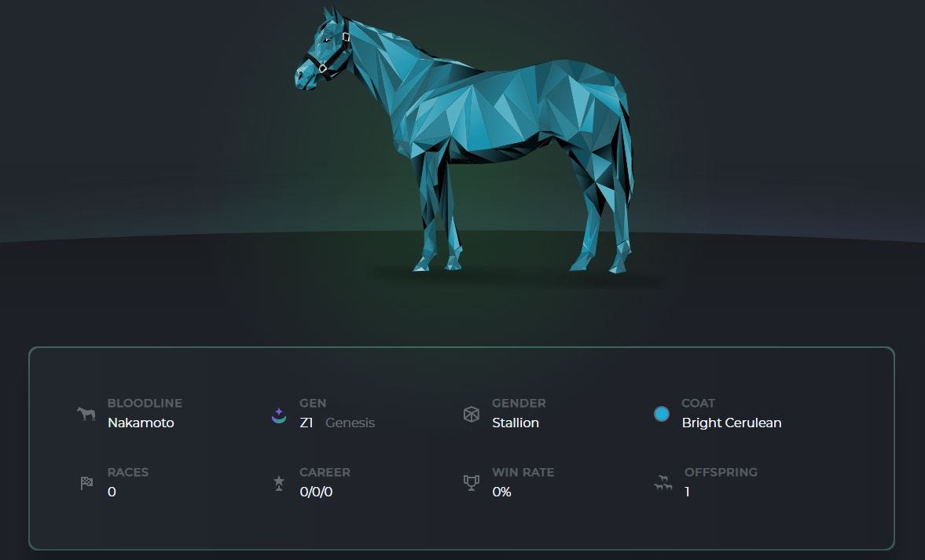Click the horses Offspring icon
Viewport: 925px width, 560px height.
[663, 483]
